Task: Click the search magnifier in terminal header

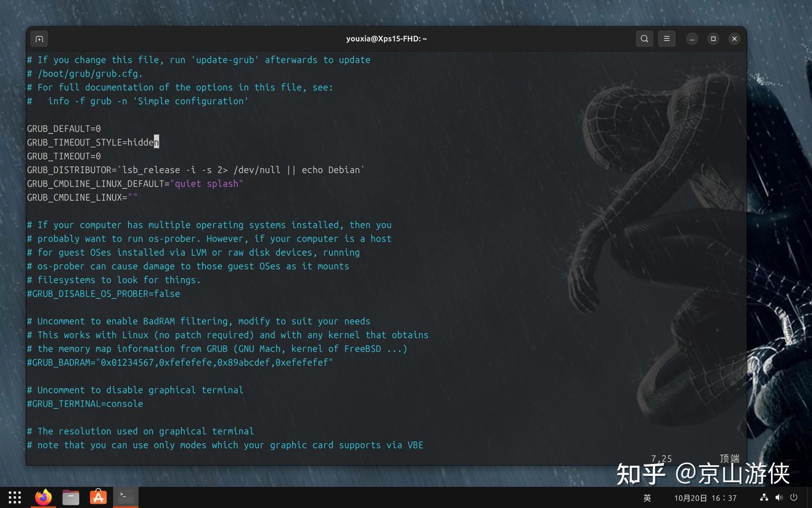Action: point(644,38)
